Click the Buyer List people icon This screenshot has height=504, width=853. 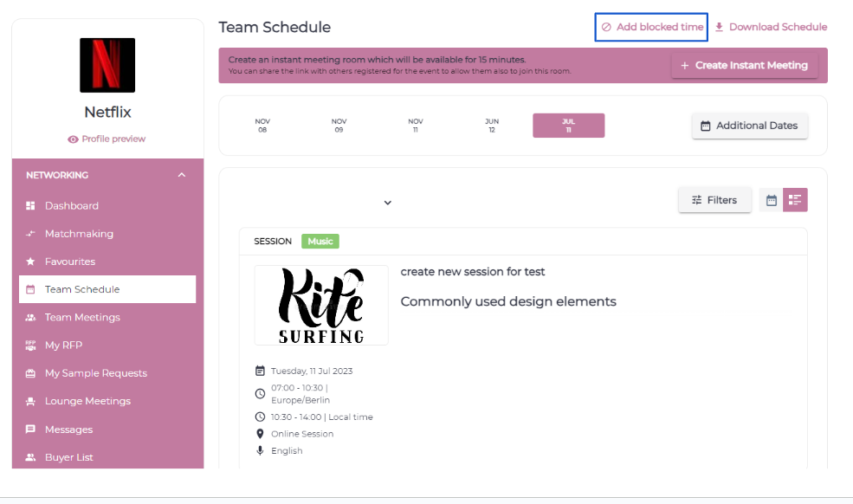point(30,457)
